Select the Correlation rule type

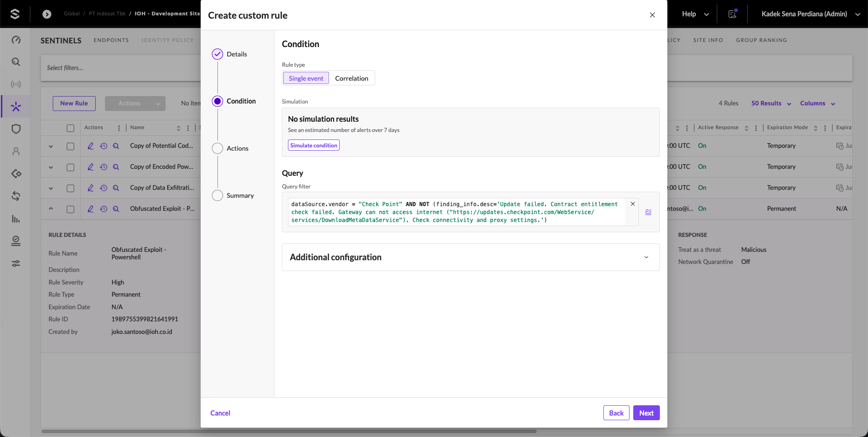click(x=351, y=78)
